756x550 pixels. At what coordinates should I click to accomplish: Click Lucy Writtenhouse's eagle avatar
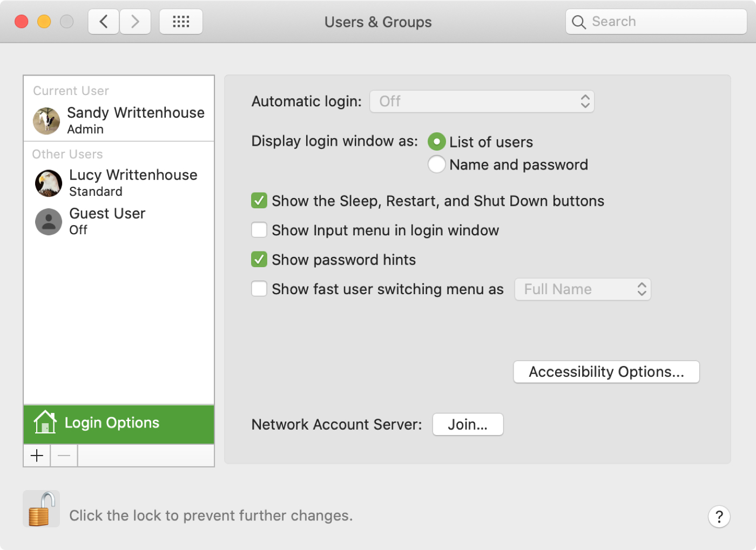(48, 183)
